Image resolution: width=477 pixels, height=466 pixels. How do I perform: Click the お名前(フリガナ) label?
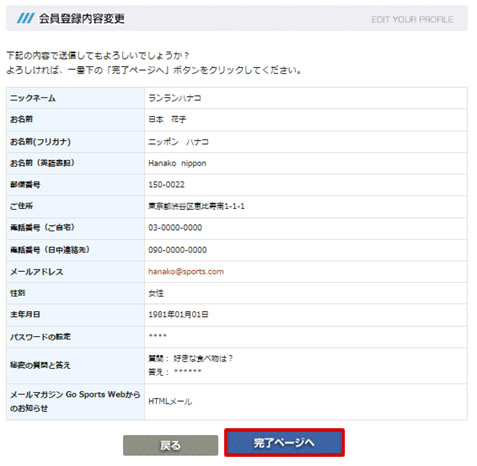coord(40,142)
